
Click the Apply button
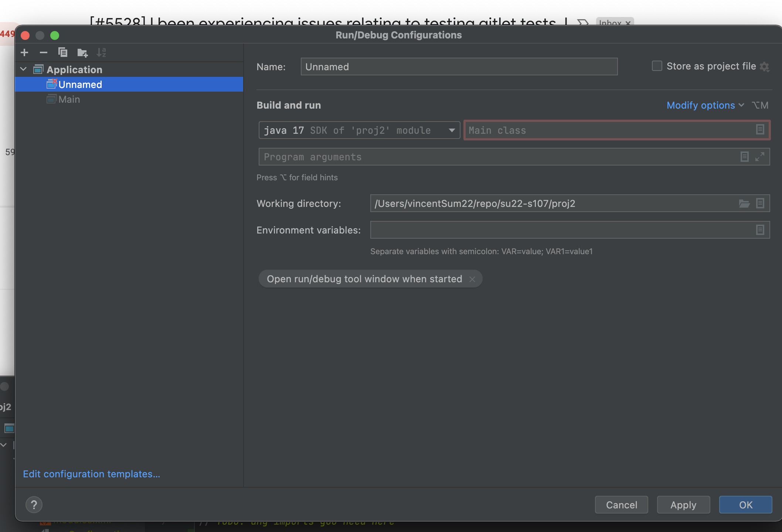coord(683,505)
